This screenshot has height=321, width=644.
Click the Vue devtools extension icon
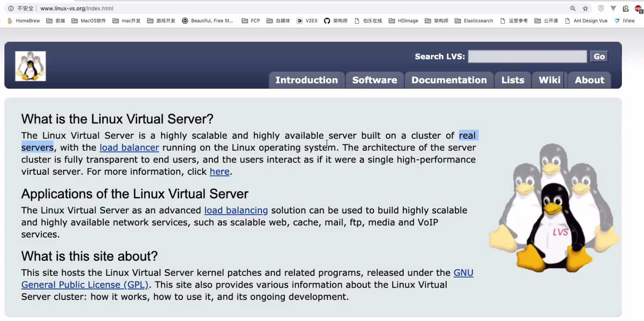613,8
